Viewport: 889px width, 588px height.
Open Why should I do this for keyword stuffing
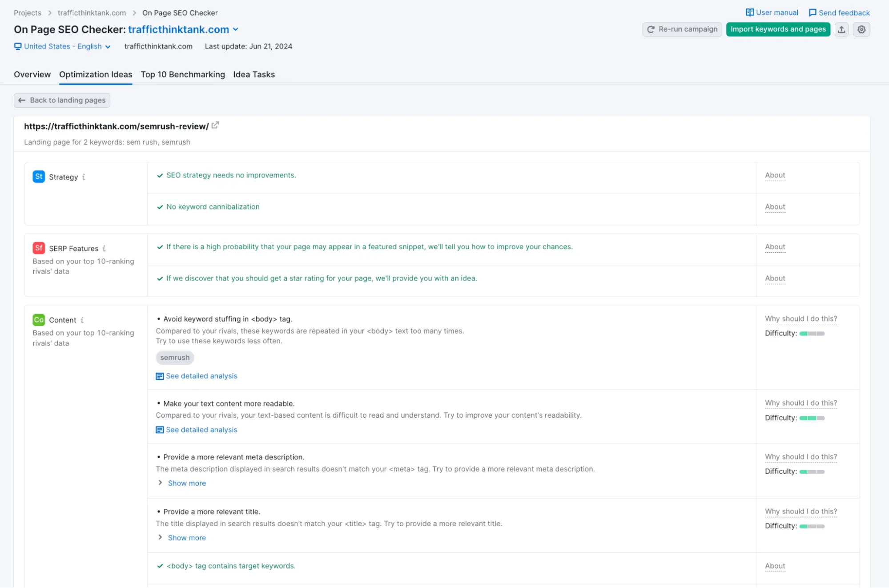click(801, 318)
